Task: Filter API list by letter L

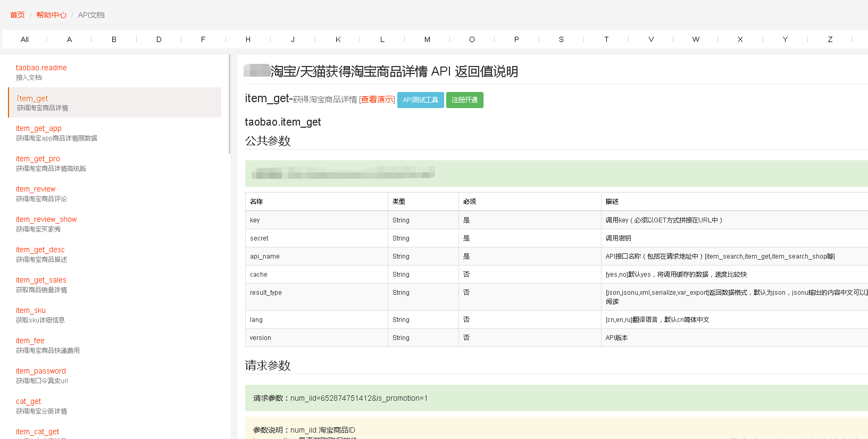Action: pos(382,39)
